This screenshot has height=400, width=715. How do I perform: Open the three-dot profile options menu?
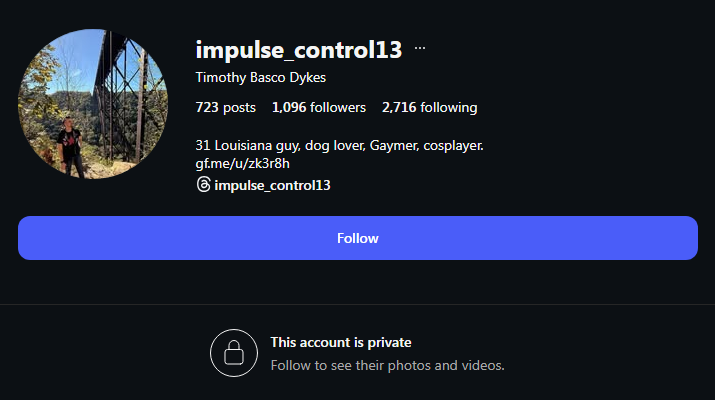coord(420,48)
